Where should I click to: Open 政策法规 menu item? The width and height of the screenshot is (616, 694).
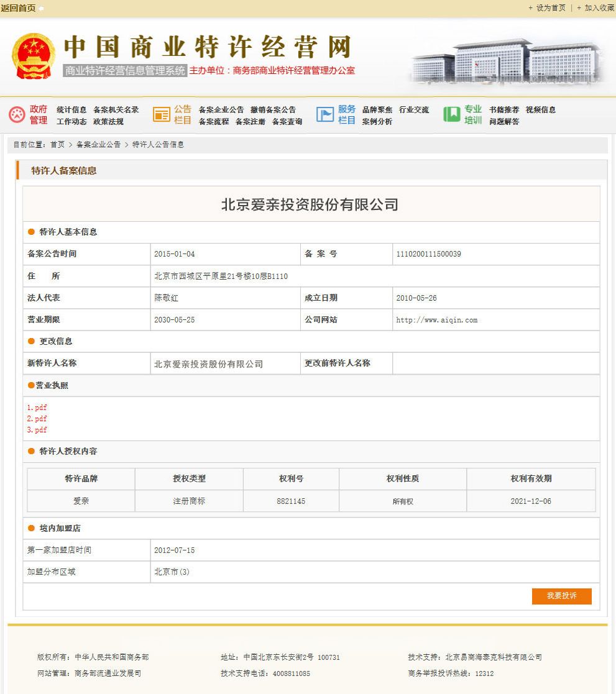[x=108, y=122]
